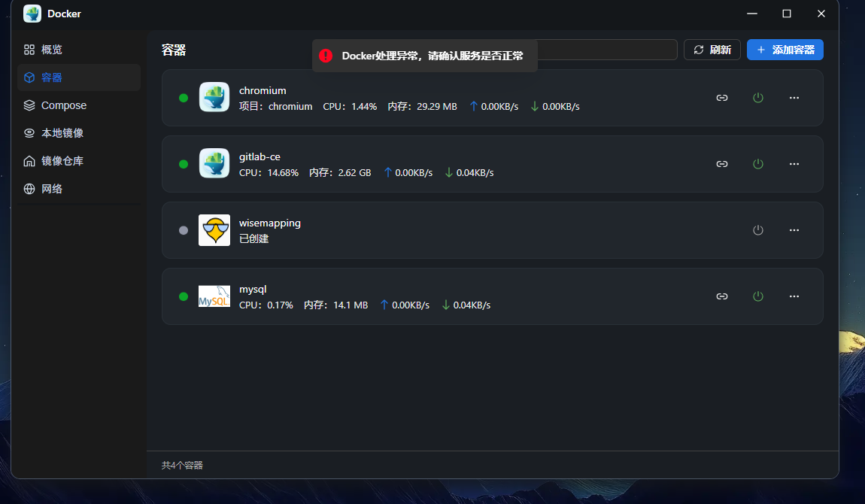Click the gitlab-ce container name
This screenshot has height=504, width=865.
pyautogui.click(x=259, y=156)
